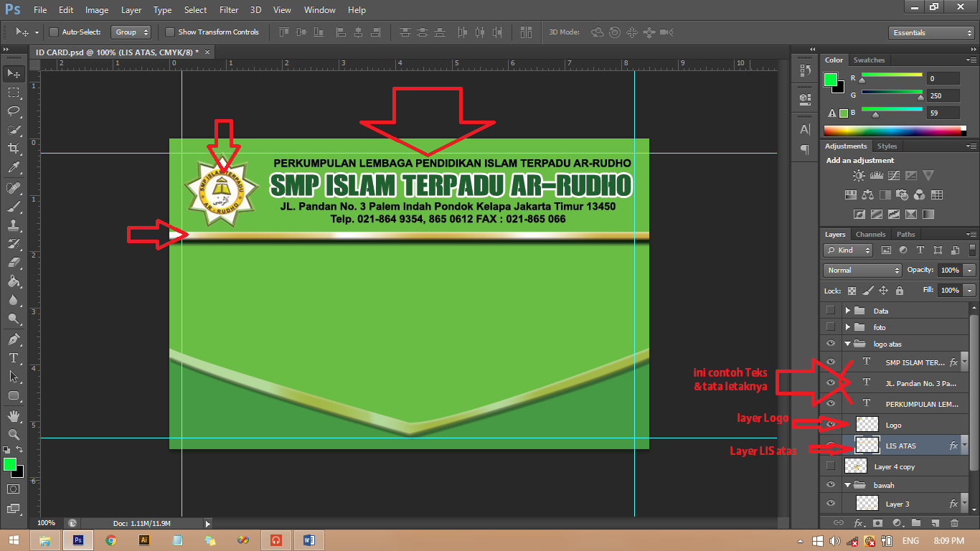The width and height of the screenshot is (980, 551).
Task: Select the Clone Stamp tool
Action: (x=14, y=225)
